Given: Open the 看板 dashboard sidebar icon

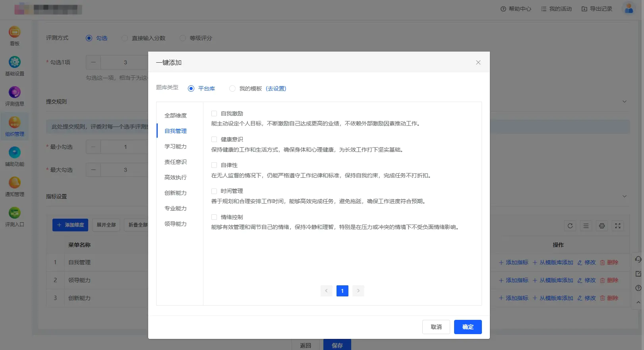Looking at the screenshot, I should 15,32.
